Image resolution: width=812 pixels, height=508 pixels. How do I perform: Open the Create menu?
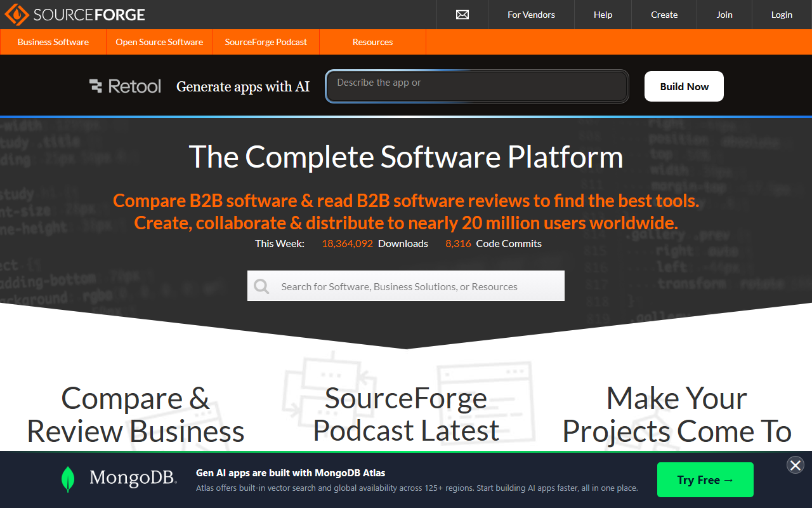(x=664, y=15)
